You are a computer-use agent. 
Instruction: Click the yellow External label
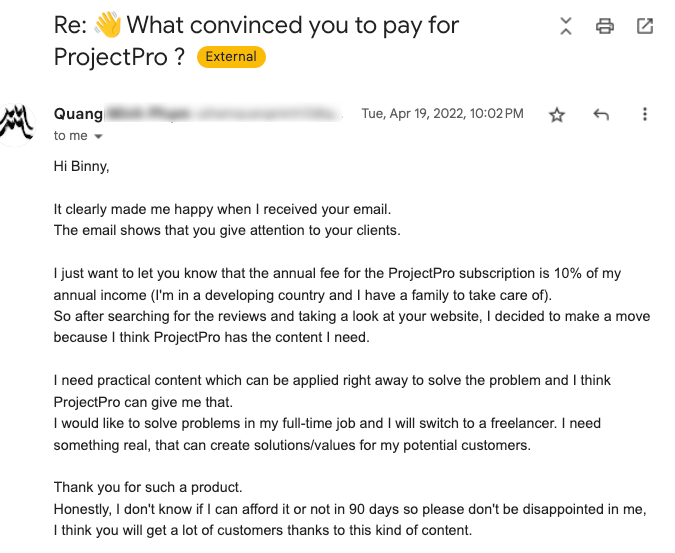point(231,57)
